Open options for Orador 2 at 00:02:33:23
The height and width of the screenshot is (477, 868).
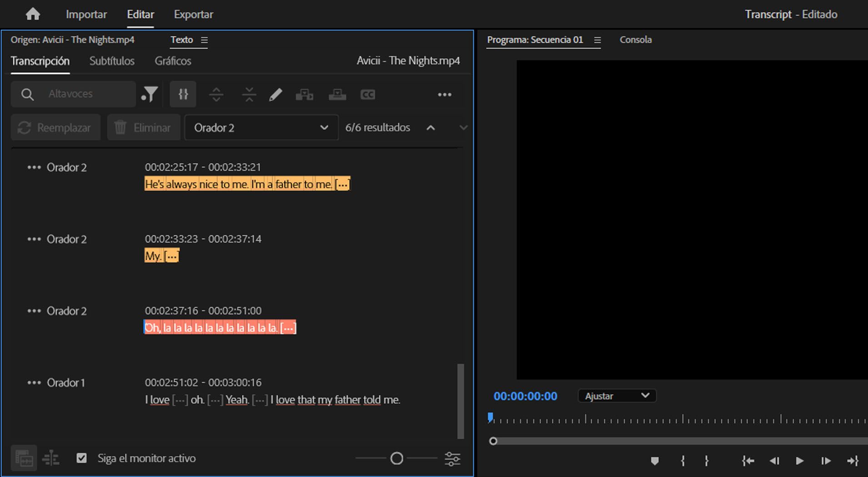(34, 239)
